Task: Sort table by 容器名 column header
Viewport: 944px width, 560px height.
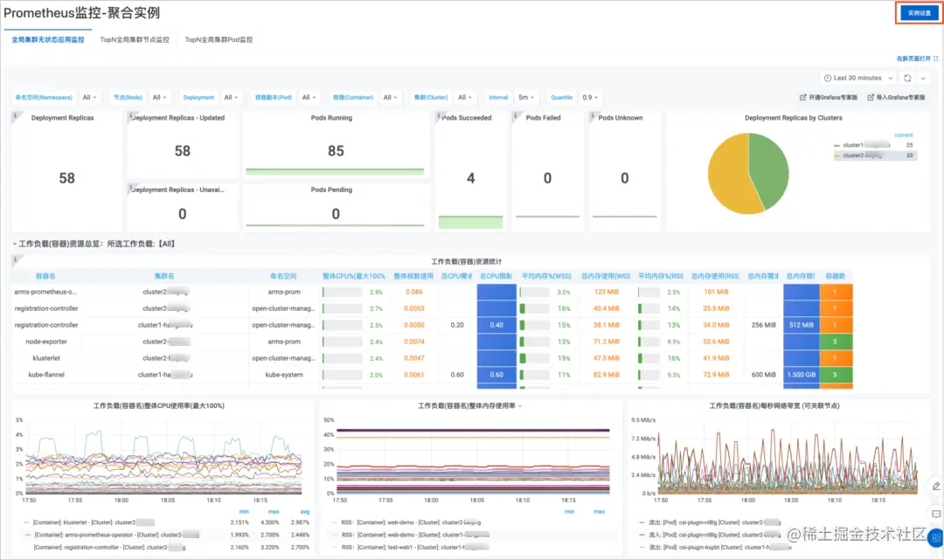Action: pyautogui.click(x=45, y=276)
